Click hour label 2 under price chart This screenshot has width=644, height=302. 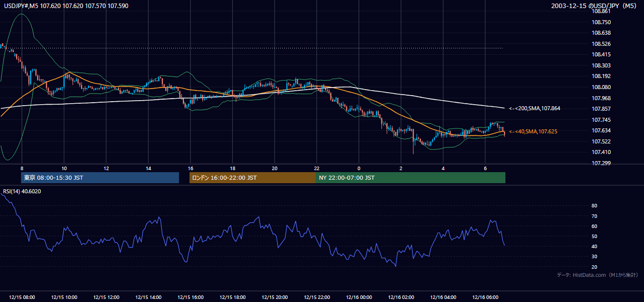401,168
